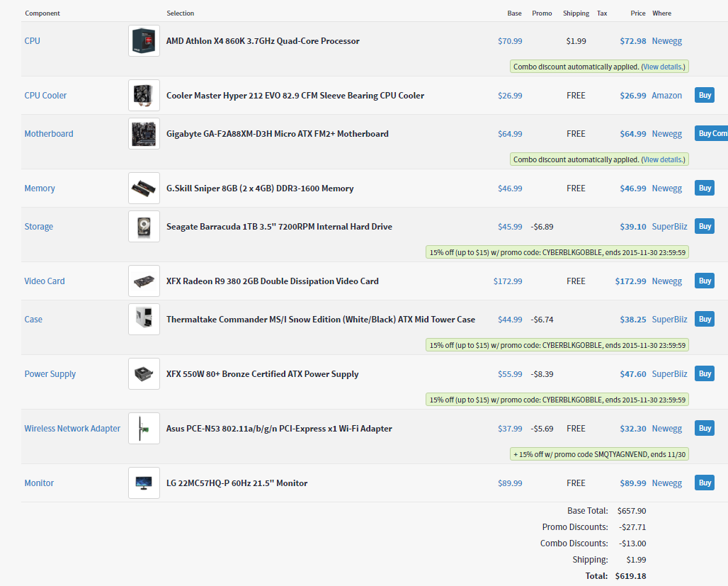Click the $72.98 CPU price
The width and height of the screenshot is (728, 586).
pos(633,41)
